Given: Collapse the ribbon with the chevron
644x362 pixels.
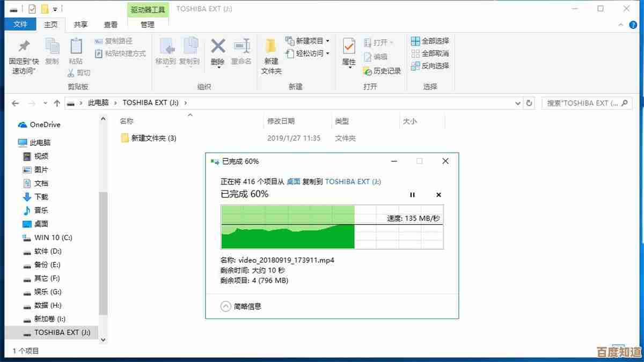Looking at the screenshot, I should pos(620,24).
